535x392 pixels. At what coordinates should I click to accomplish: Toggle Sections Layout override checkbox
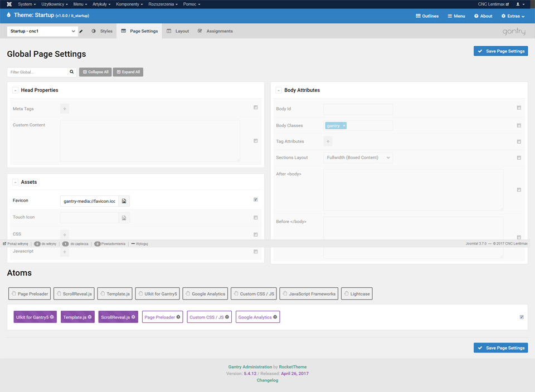(x=519, y=158)
